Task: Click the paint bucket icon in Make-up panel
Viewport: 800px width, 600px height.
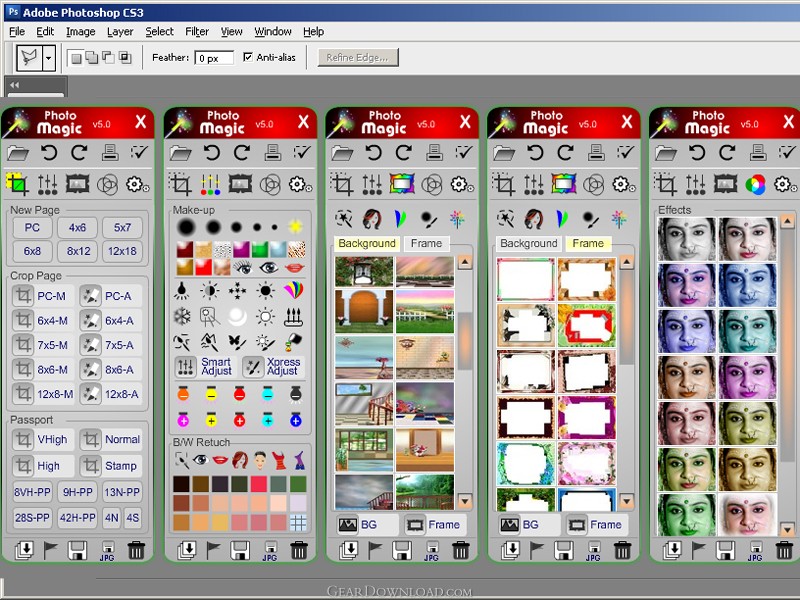Action: point(294,341)
